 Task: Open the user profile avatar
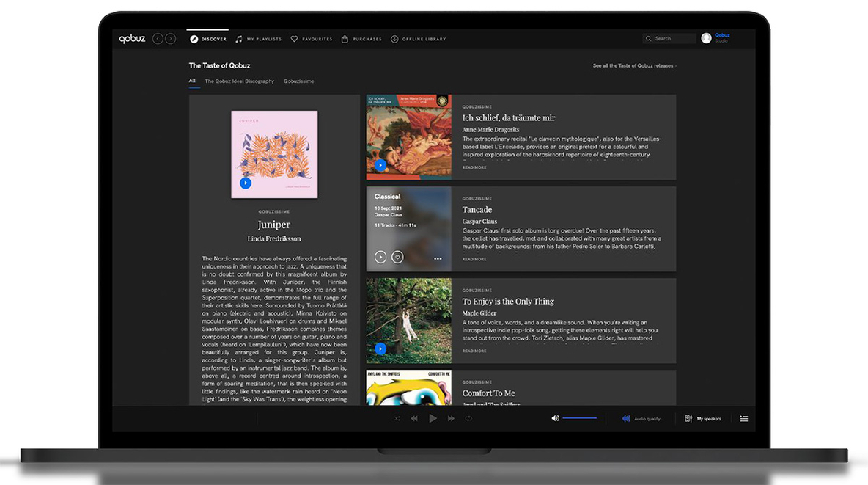click(x=706, y=38)
